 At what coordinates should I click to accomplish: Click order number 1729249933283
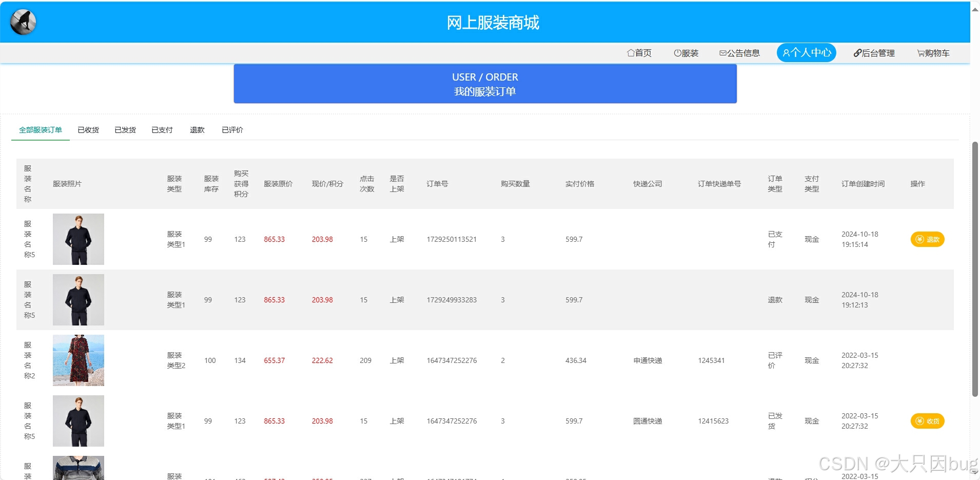coord(452,300)
